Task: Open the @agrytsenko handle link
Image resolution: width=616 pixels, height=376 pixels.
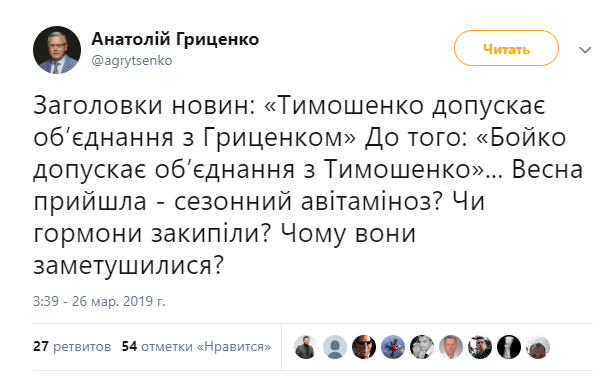Action: point(132,61)
